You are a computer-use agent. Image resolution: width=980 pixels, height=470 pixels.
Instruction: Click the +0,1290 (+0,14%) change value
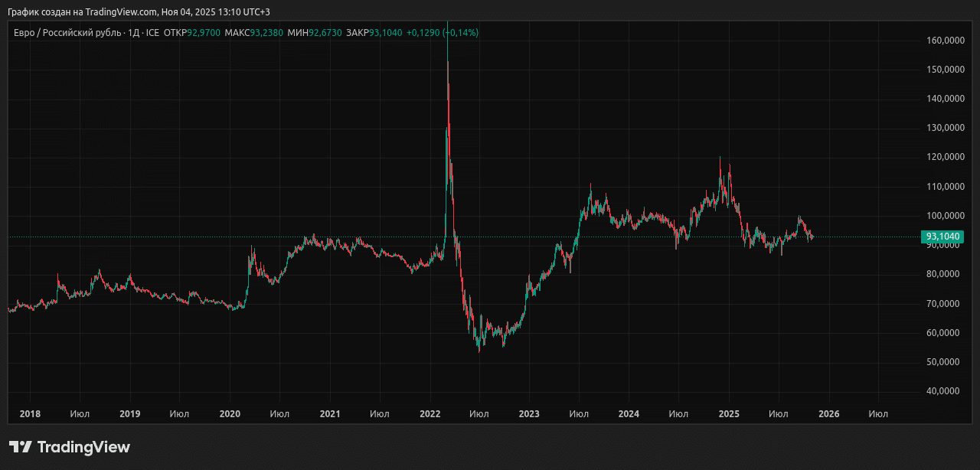click(442, 33)
